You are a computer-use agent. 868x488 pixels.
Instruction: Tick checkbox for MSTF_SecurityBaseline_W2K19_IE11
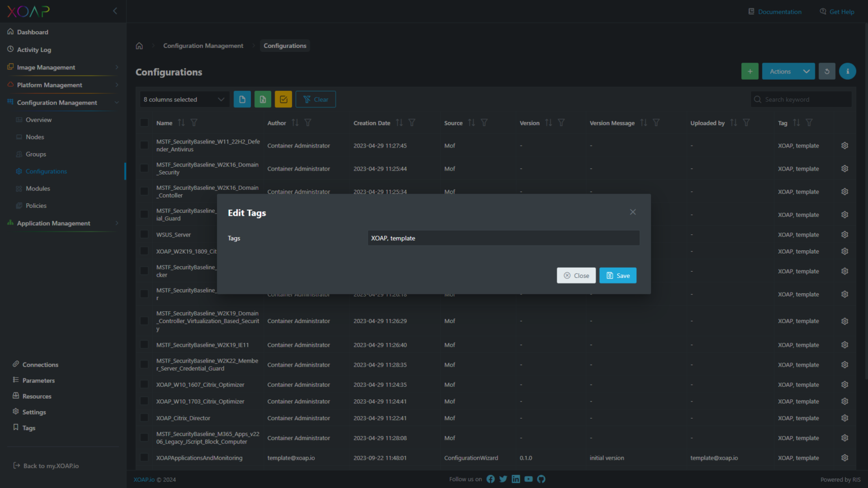point(144,345)
